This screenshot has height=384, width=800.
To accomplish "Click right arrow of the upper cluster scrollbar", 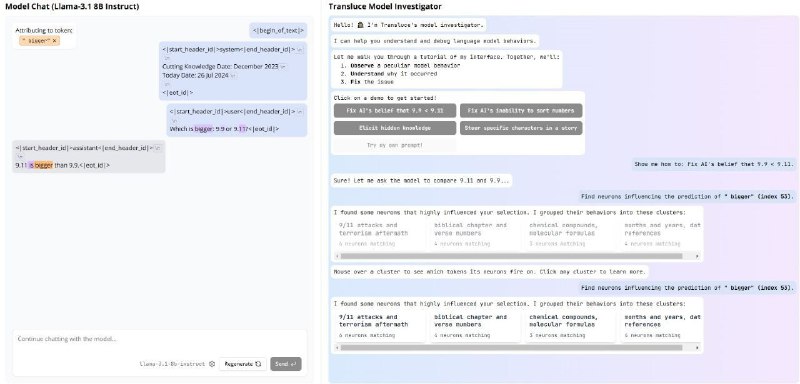I will click(697, 256).
